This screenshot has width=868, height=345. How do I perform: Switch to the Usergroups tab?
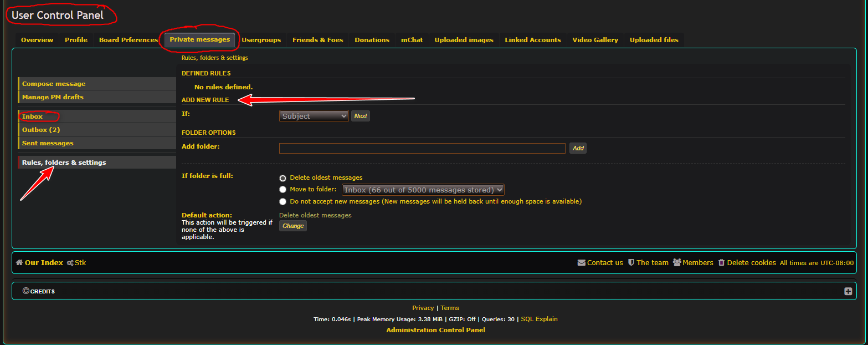(261, 40)
